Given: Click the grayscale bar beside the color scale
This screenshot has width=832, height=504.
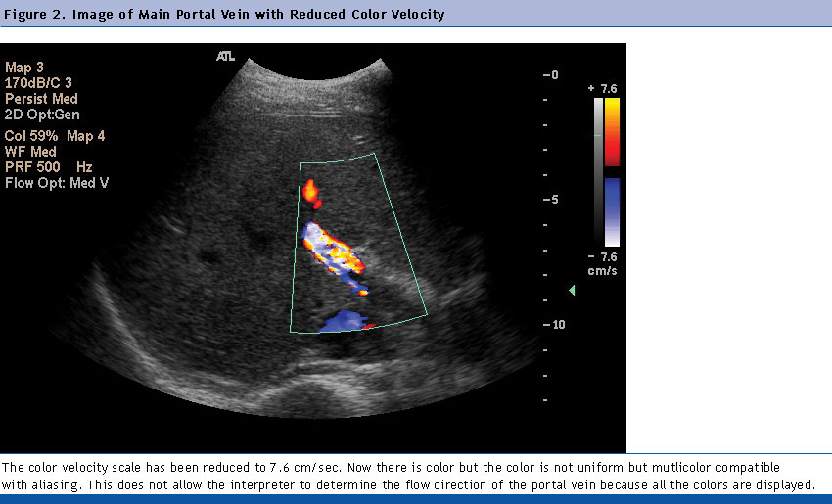Looking at the screenshot, I should click(x=598, y=171).
